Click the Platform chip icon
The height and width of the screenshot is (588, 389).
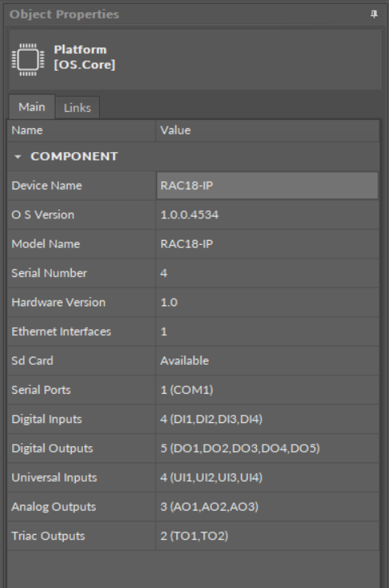point(28,60)
